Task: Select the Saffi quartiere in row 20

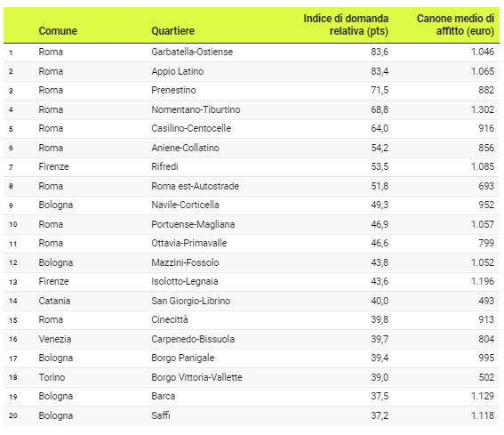Action: coord(161,415)
